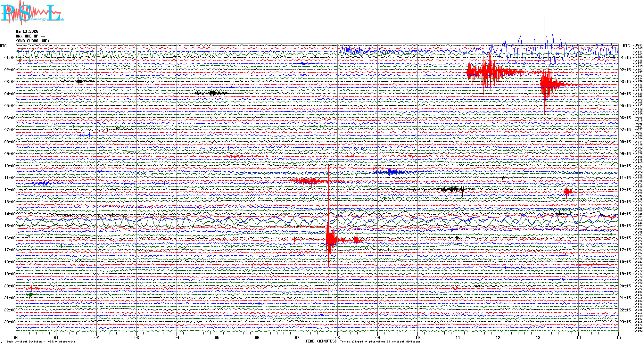Image resolution: width=644 pixels, height=346 pixels.
Task: Click minute 08 on the bottom axis
Action: click(x=337, y=337)
